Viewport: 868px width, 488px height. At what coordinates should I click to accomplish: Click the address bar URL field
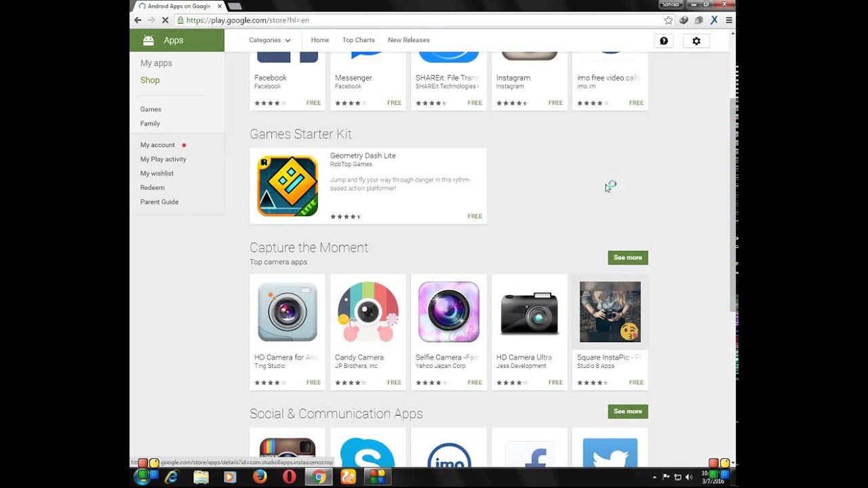(420, 20)
